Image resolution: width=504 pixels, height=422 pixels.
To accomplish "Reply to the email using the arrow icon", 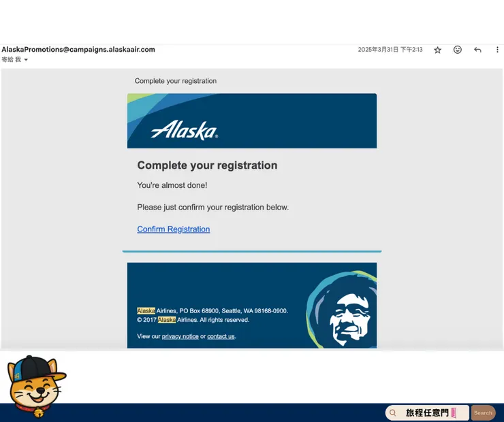I will (477, 50).
